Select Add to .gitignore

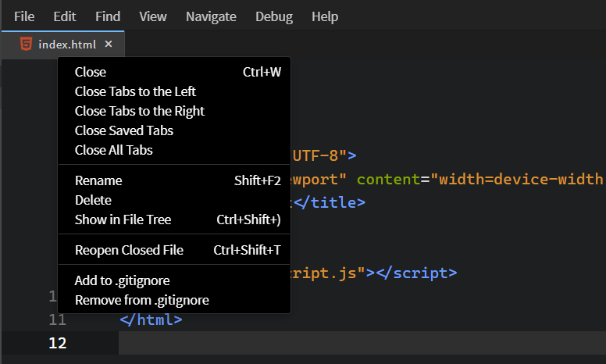tap(174, 280)
